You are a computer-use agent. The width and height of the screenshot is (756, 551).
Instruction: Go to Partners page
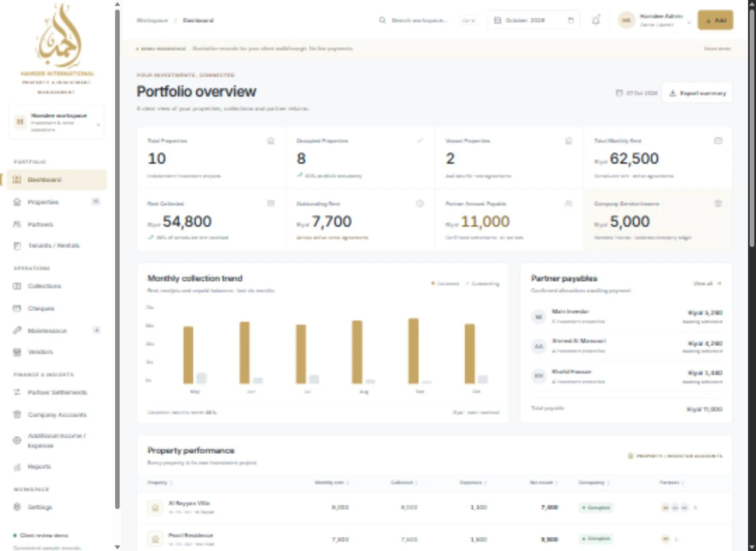[x=56, y=224]
